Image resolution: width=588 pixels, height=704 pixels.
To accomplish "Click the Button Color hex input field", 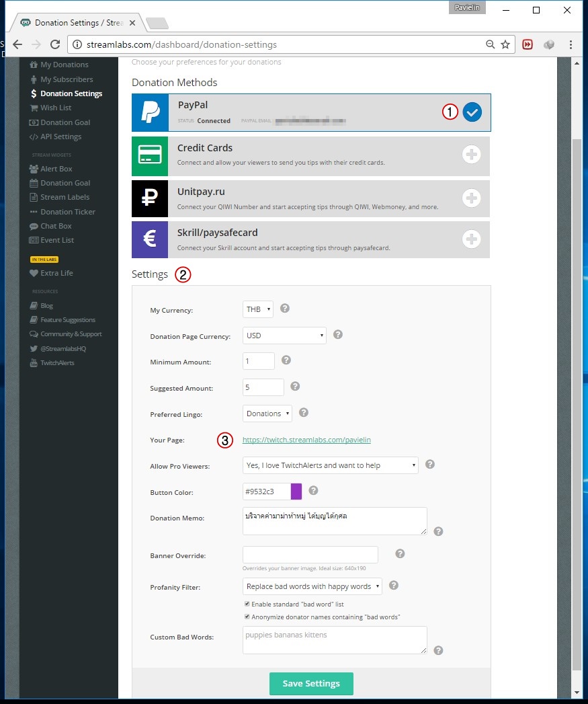I will click(x=267, y=491).
